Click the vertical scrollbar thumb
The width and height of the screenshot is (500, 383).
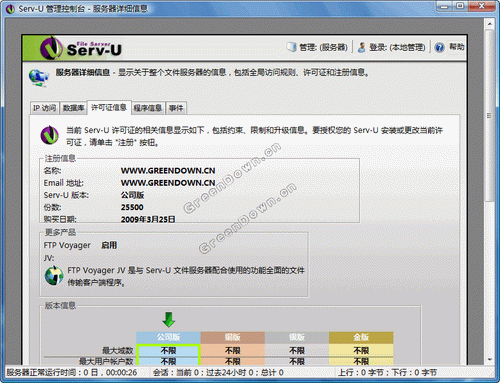[x=489, y=115]
